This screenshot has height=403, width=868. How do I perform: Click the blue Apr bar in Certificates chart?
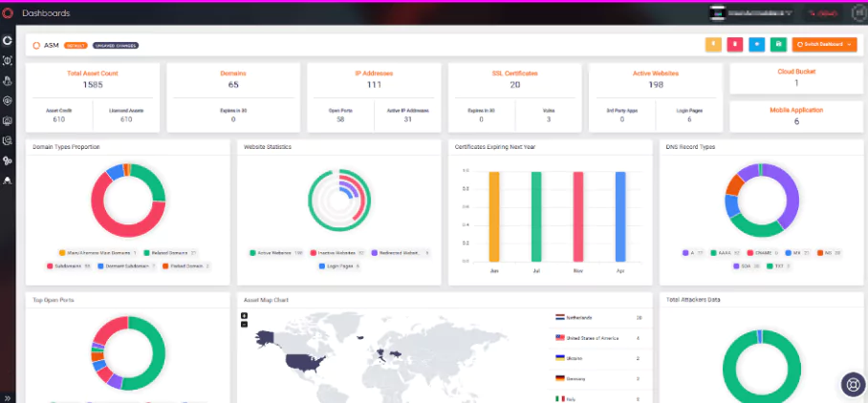[620, 216]
